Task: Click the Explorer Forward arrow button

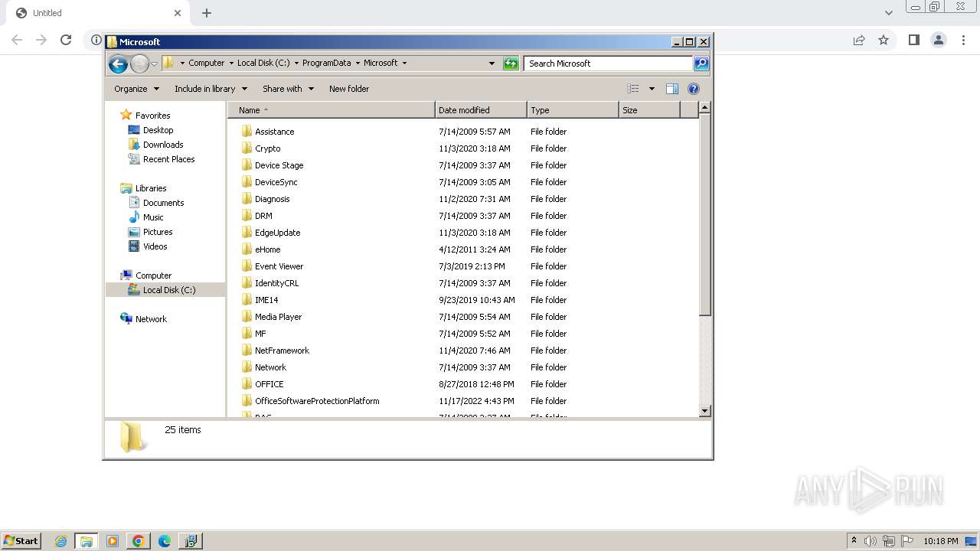Action: coord(139,64)
